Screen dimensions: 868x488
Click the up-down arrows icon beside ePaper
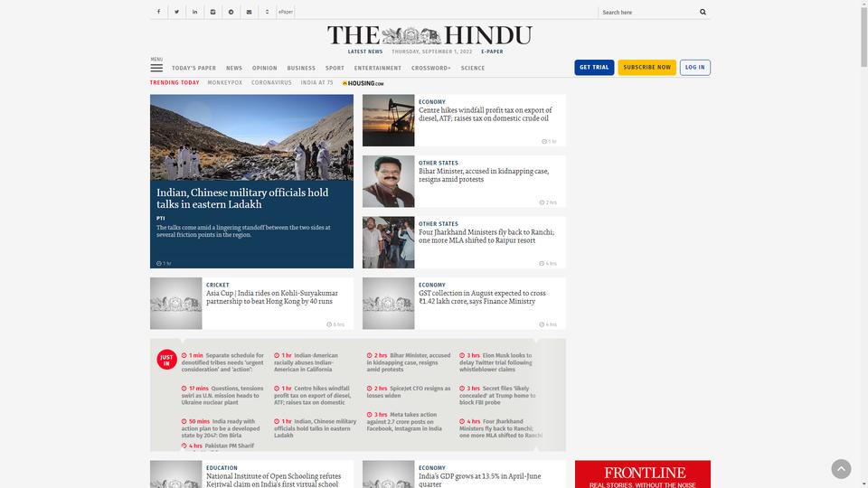(x=268, y=12)
